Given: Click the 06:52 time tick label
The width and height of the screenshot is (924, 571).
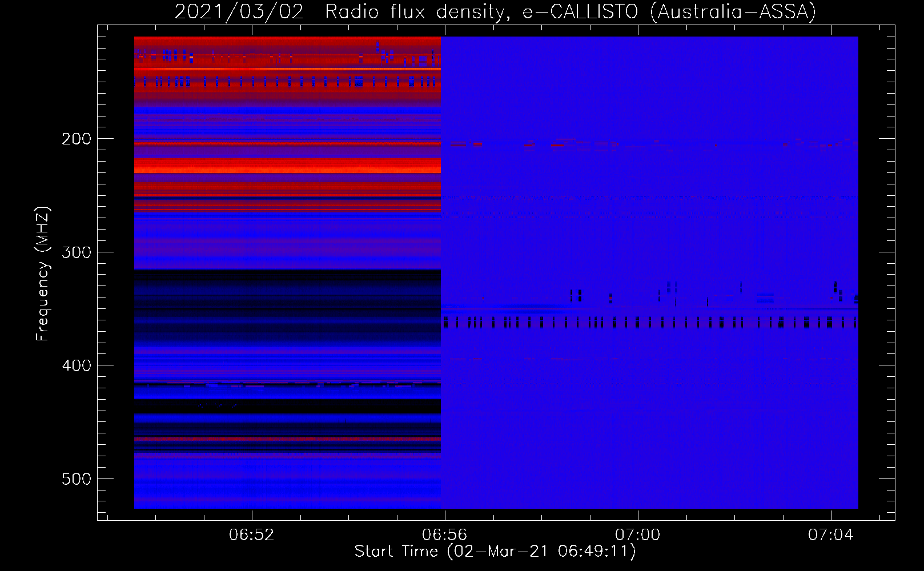Looking at the screenshot, I should 251,534.
